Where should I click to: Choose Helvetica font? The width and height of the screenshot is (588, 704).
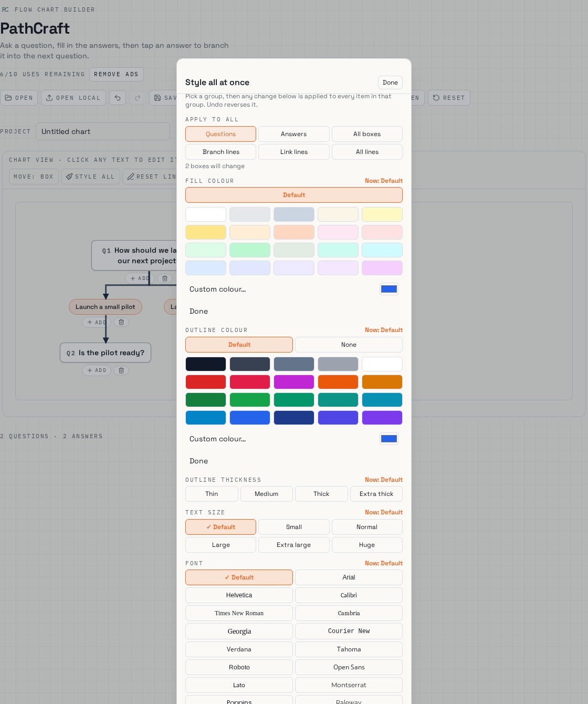(239, 595)
